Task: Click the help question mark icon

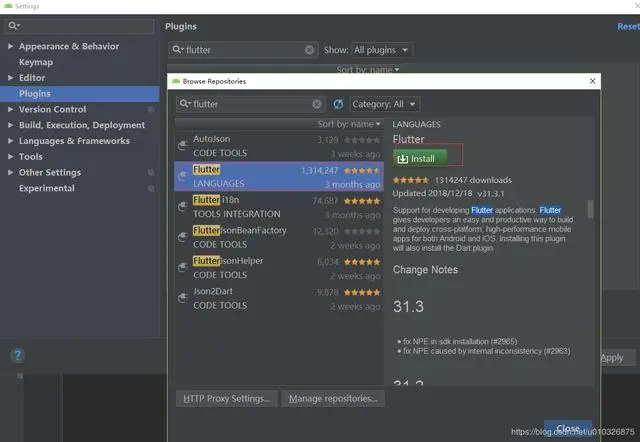Action: pos(18,355)
